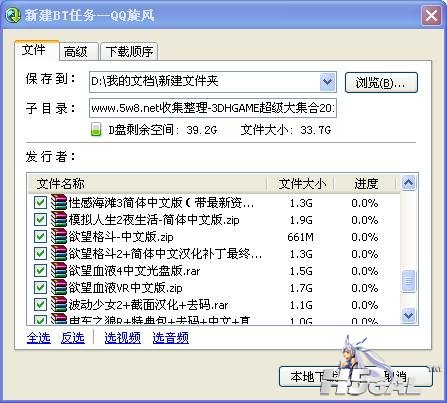Click the file list scrollbar down arrow
Image resolution: width=447 pixels, height=403 pixels.
pyautogui.click(x=409, y=315)
